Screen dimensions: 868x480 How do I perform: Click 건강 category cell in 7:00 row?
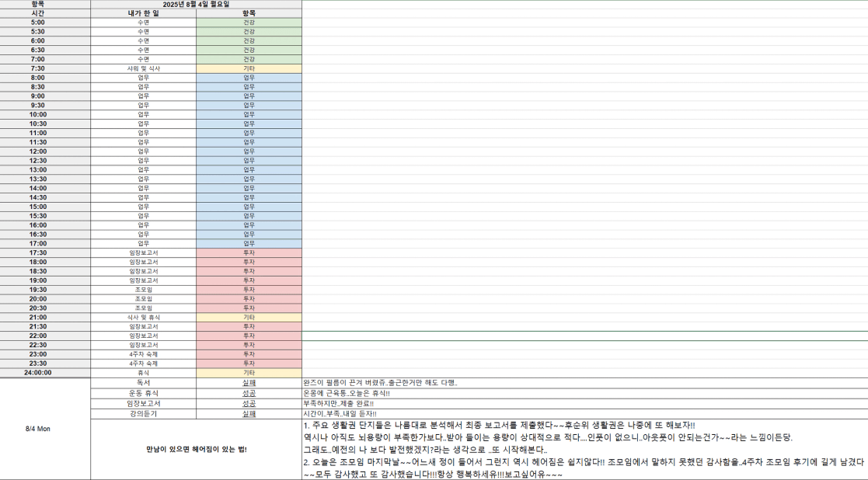(249, 59)
